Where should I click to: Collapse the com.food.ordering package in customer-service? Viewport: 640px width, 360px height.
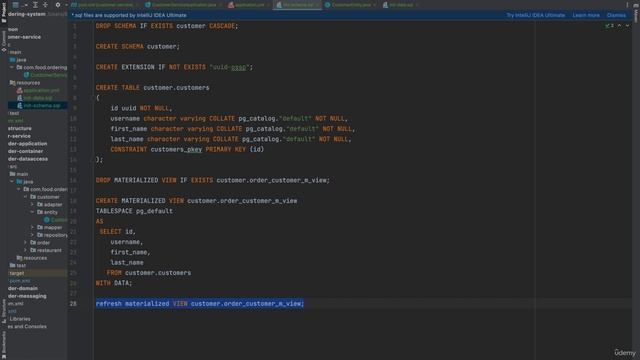pyautogui.click(x=12, y=67)
